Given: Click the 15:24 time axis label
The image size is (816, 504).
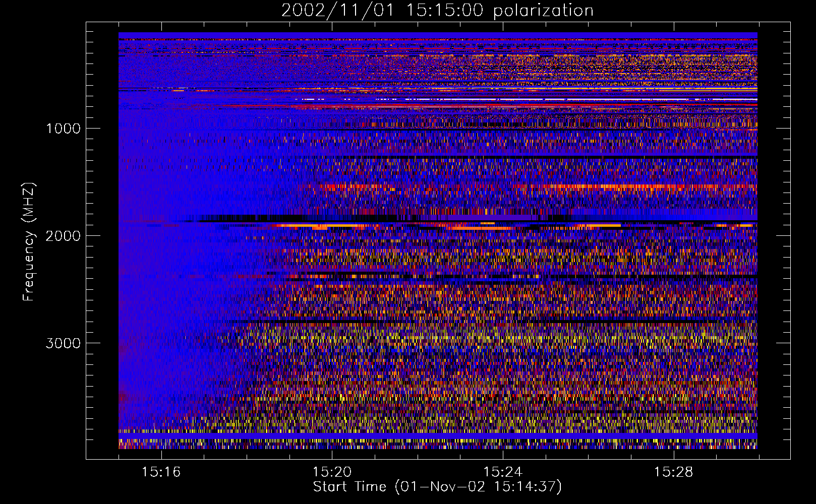Looking at the screenshot, I should click(x=503, y=472).
